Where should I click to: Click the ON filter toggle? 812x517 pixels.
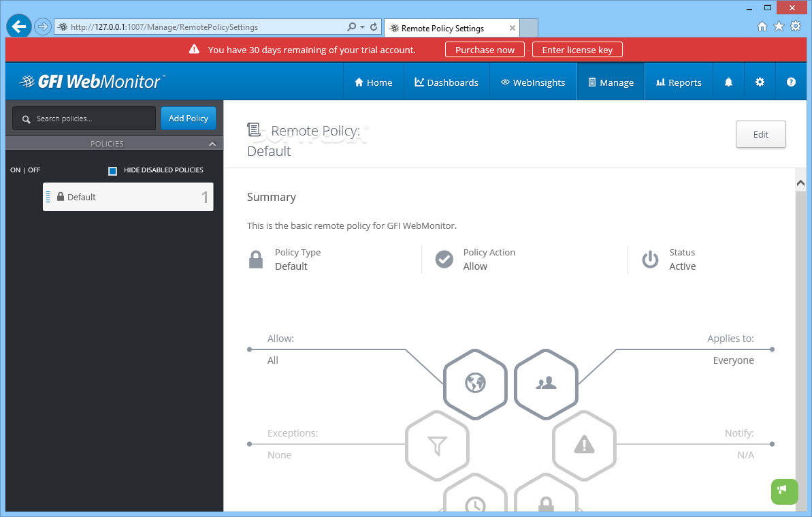click(x=16, y=170)
